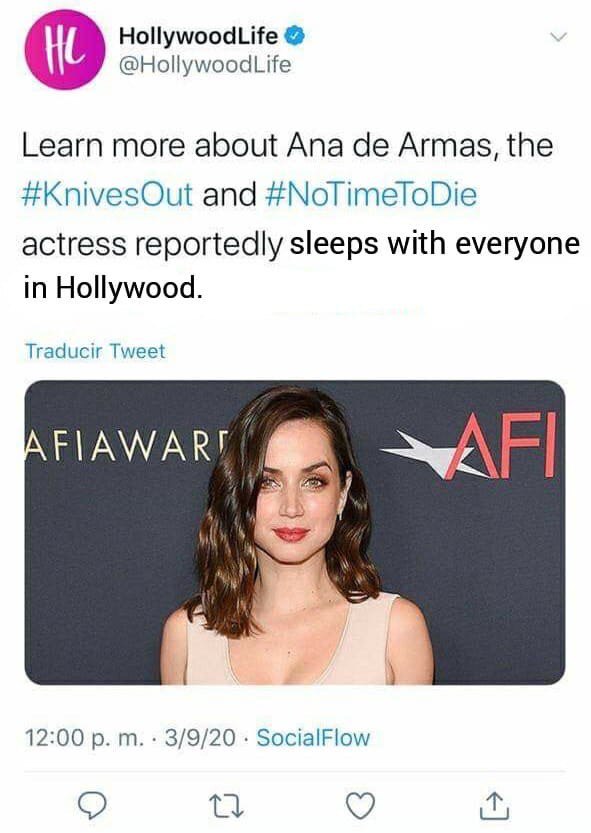
Task: Select the HollywoodLife display name
Action: coord(198,36)
